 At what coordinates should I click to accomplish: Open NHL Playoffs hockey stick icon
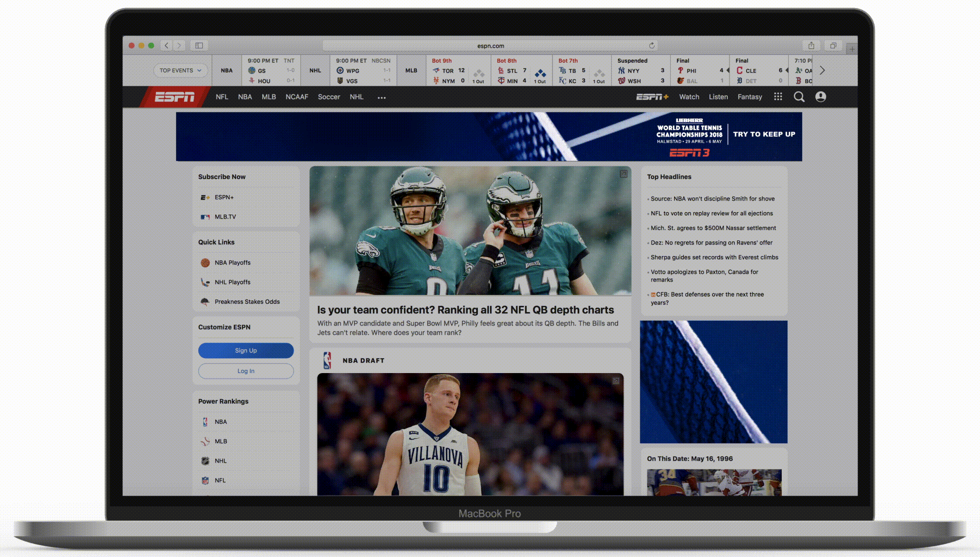pyautogui.click(x=205, y=282)
